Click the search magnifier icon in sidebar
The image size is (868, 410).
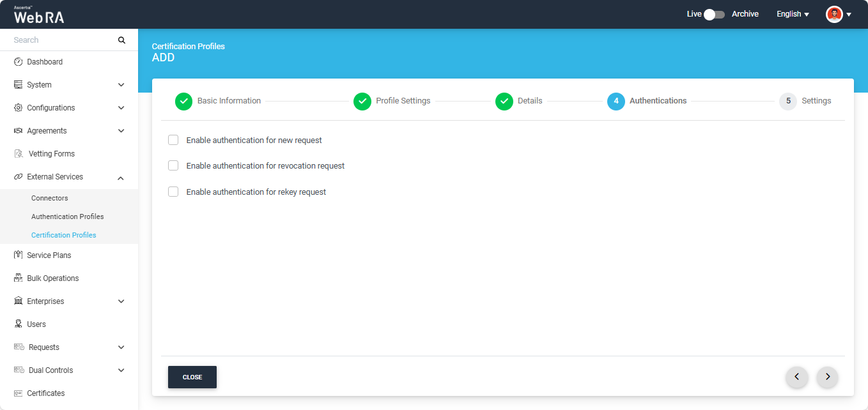pyautogui.click(x=121, y=40)
